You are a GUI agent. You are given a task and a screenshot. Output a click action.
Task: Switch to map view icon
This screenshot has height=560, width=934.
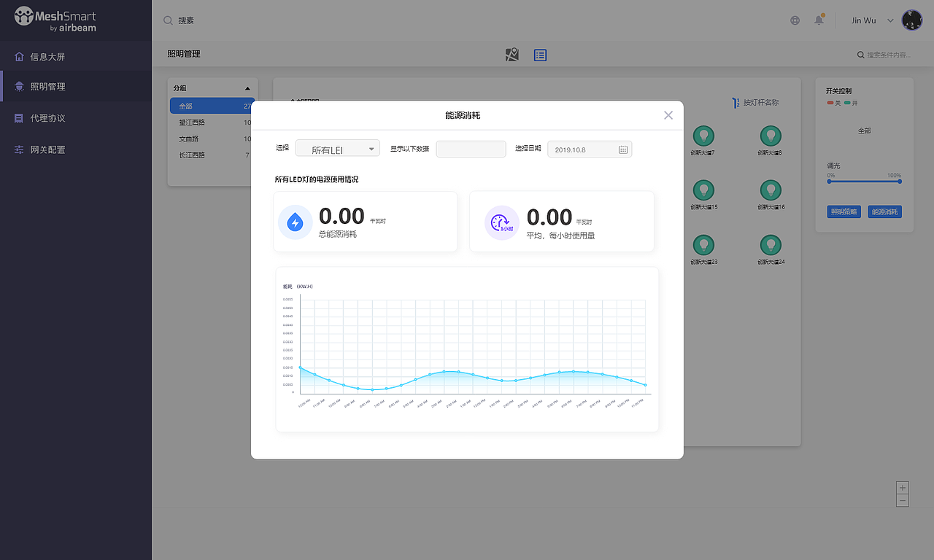click(512, 55)
